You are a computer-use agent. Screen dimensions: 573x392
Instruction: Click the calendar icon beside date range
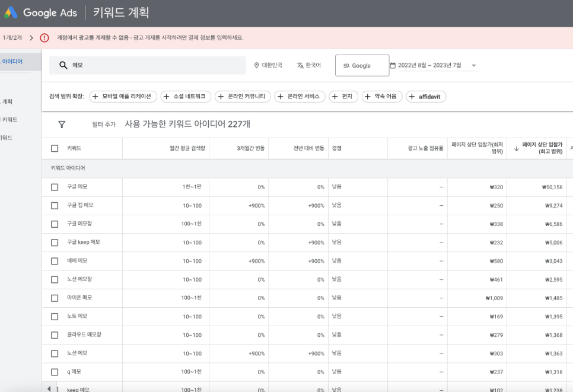[393, 65]
